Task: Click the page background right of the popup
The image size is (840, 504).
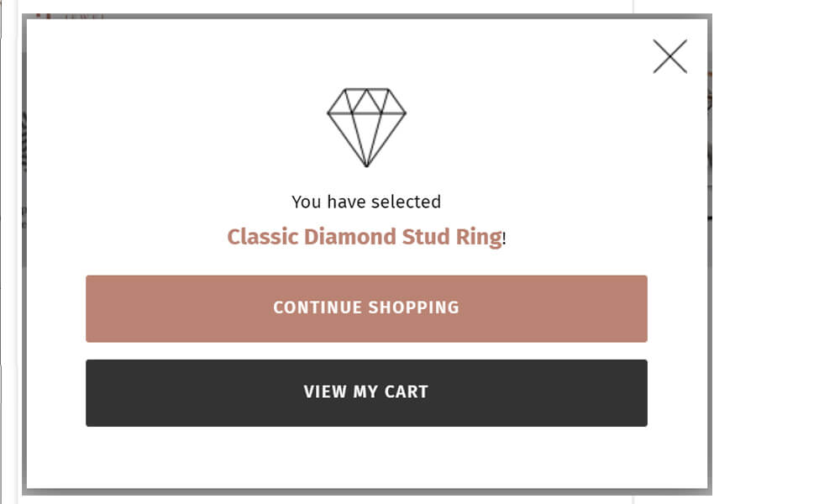Action: tap(777, 252)
